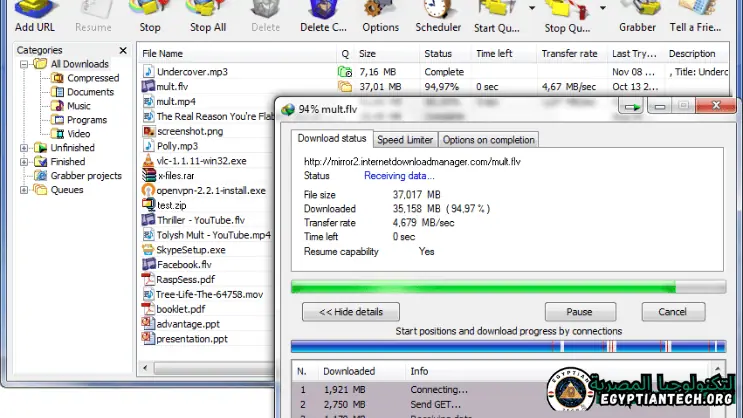Select test.zip file row
The height and width of the screenshot is (418, 743).
172,205
